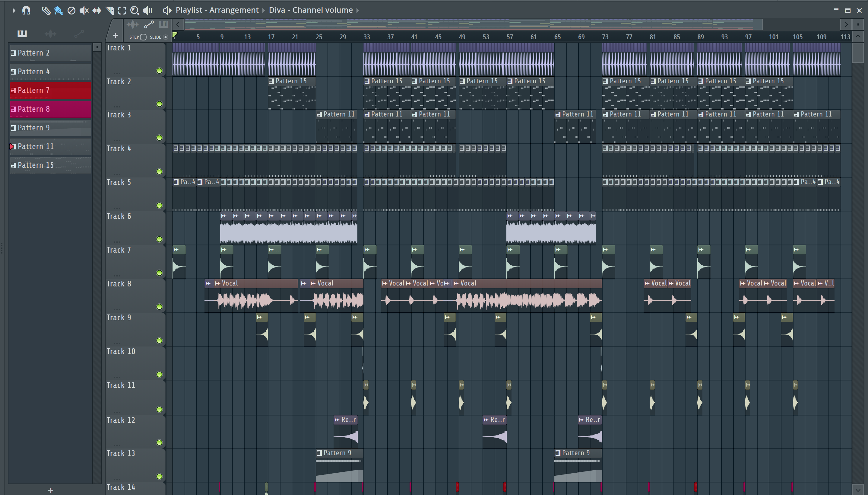Show patterns in picker via piano icon

[x=22, y=33]
